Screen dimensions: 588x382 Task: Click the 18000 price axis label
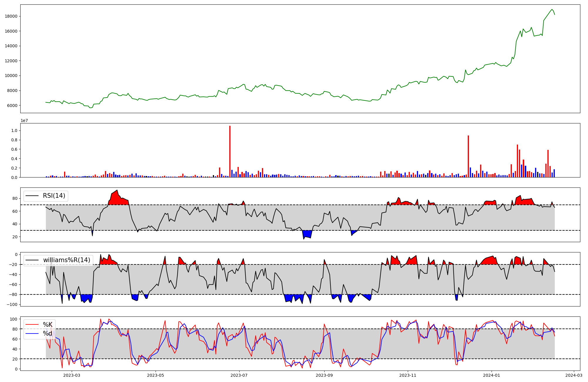[x=11, y=16]
